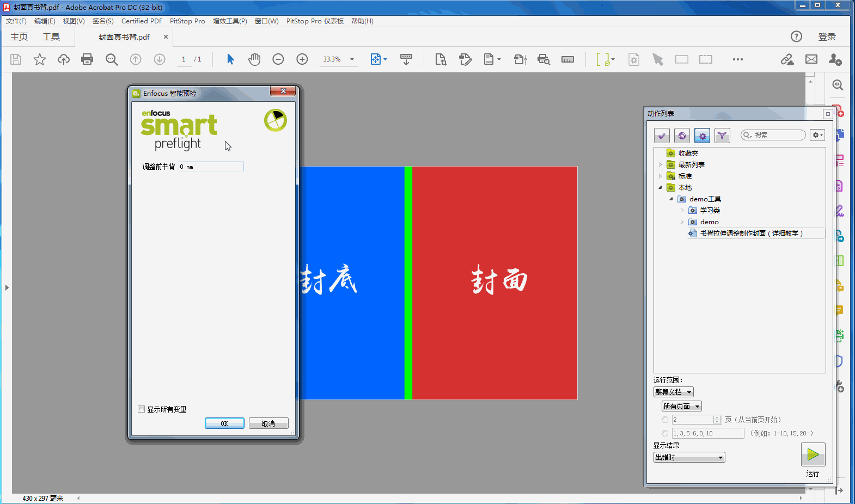The image size is (855, 504).
Task: Click the green run arrow button
Action: (813, 454)
